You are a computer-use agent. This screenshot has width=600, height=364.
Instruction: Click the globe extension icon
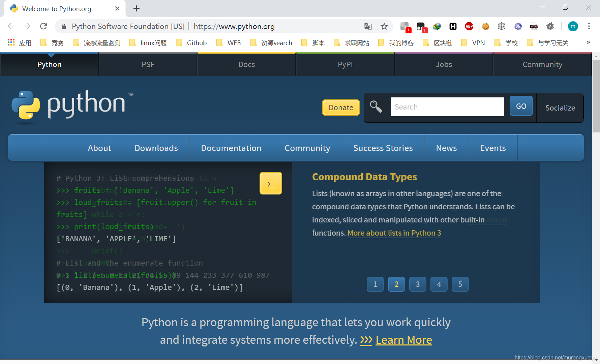(502, 26)
